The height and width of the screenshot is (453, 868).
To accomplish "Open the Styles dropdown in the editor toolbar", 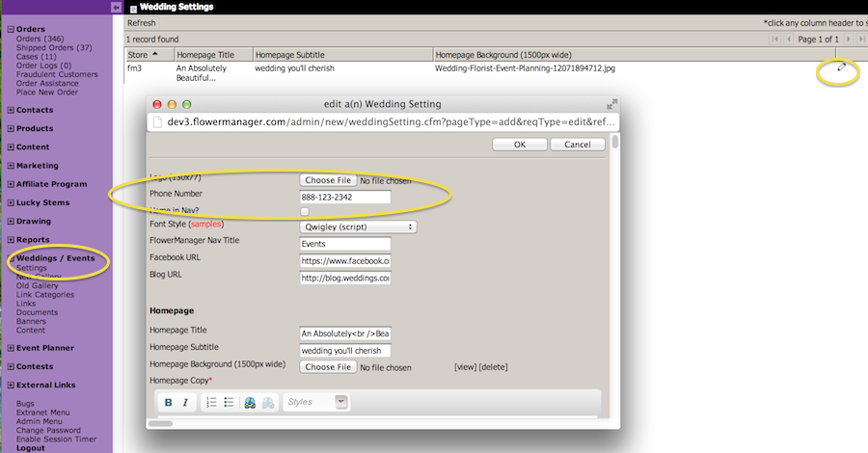I will click(x=316, y=402).
